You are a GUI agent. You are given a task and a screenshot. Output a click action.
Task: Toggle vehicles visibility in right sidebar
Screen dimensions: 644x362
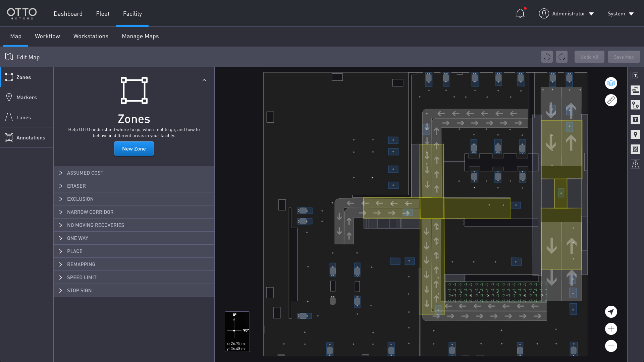(x=635, y=90)
